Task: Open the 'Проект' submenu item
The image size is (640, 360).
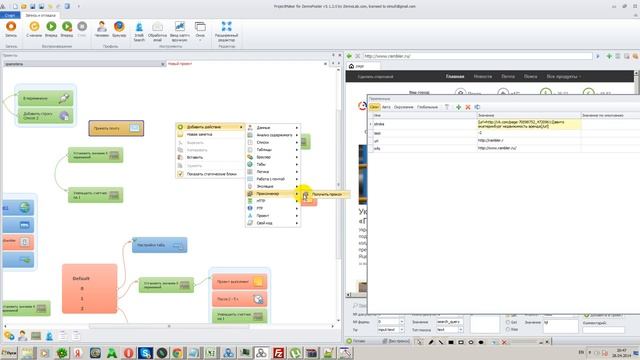Action: [273, 216]
